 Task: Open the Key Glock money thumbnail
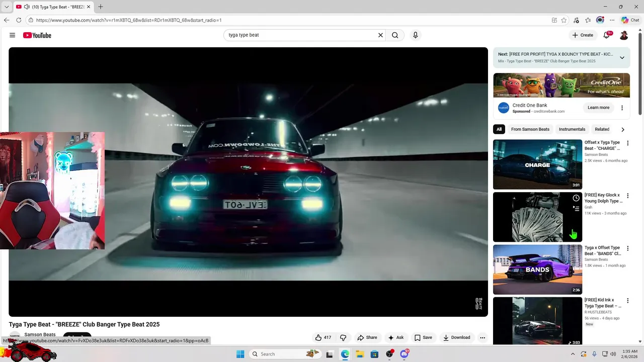(x=537, y=217)
